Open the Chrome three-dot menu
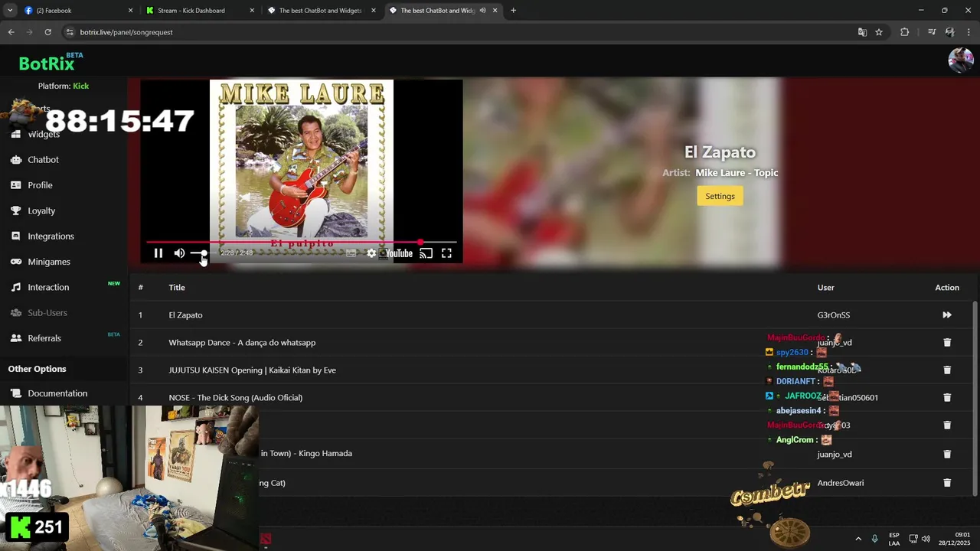Viewport: 980px width, 551px height. (x=968, y=32)
